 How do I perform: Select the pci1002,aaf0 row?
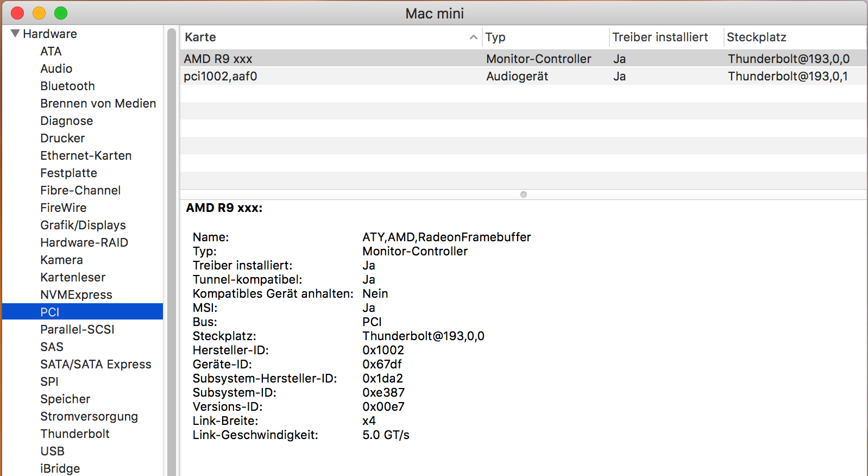click(523, 76)
